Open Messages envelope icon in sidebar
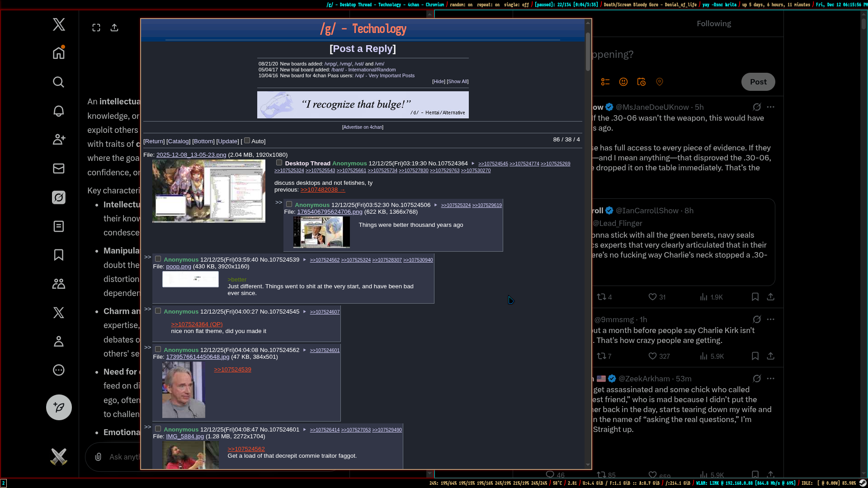This screenshot has height=488, width=868. [59, 169]
